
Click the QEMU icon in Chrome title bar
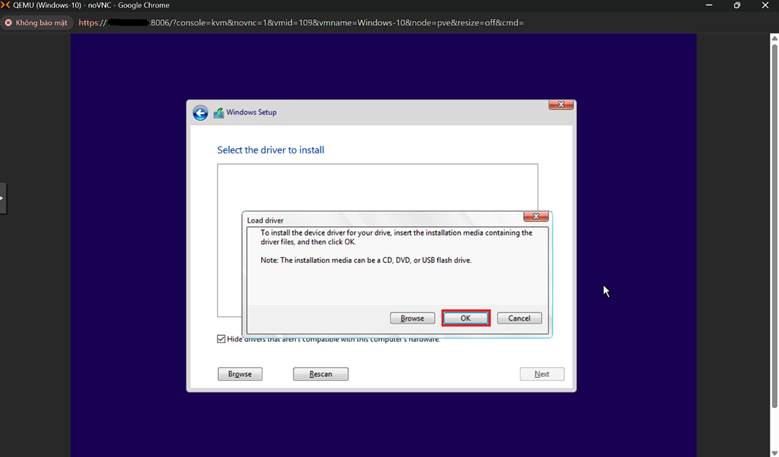(6, 5)
